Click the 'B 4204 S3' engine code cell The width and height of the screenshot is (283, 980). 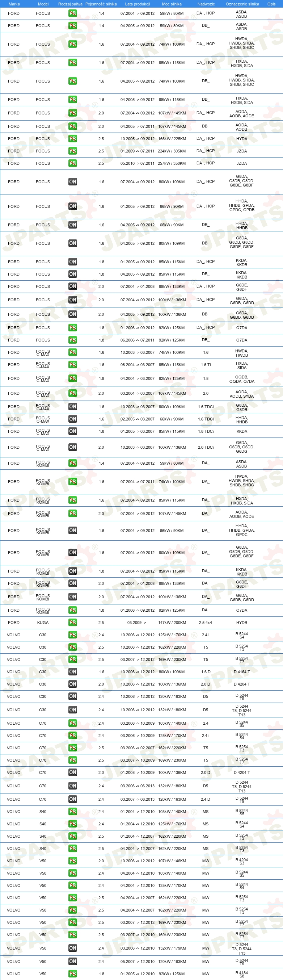click(241, 860)
